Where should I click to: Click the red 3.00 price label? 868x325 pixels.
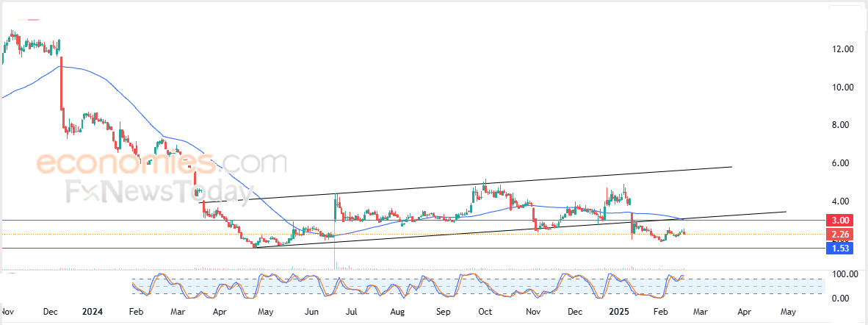click(840, 220)
